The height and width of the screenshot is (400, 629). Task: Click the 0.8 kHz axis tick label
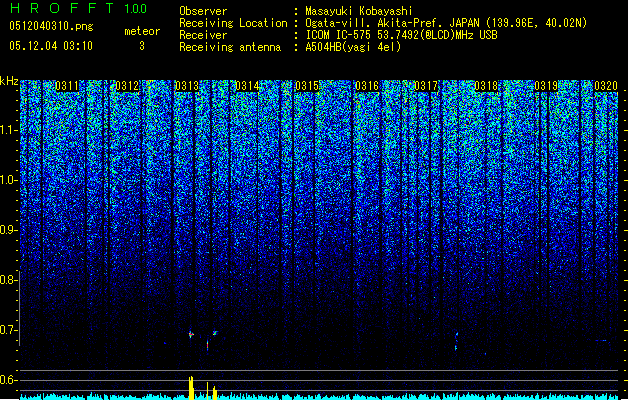8,280
